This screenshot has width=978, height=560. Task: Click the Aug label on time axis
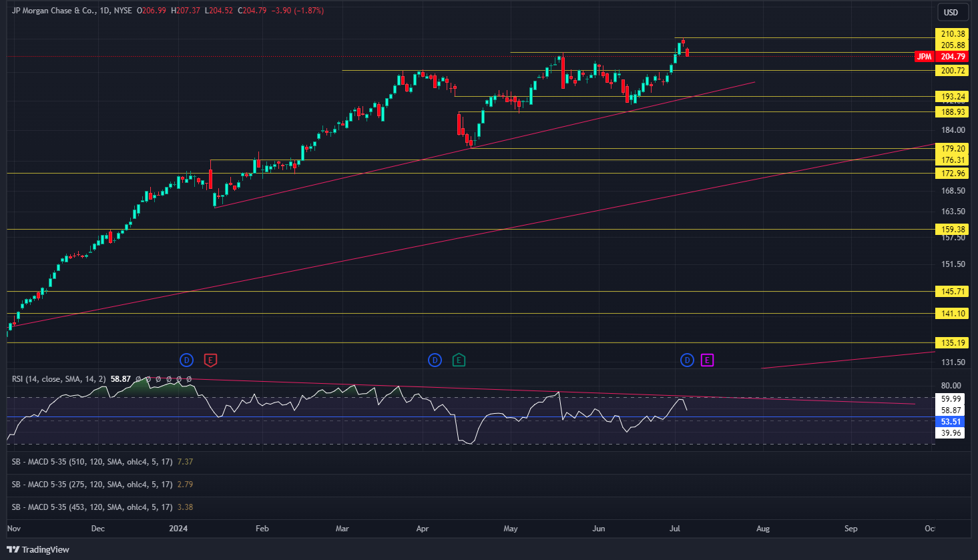tap(762, 529)
